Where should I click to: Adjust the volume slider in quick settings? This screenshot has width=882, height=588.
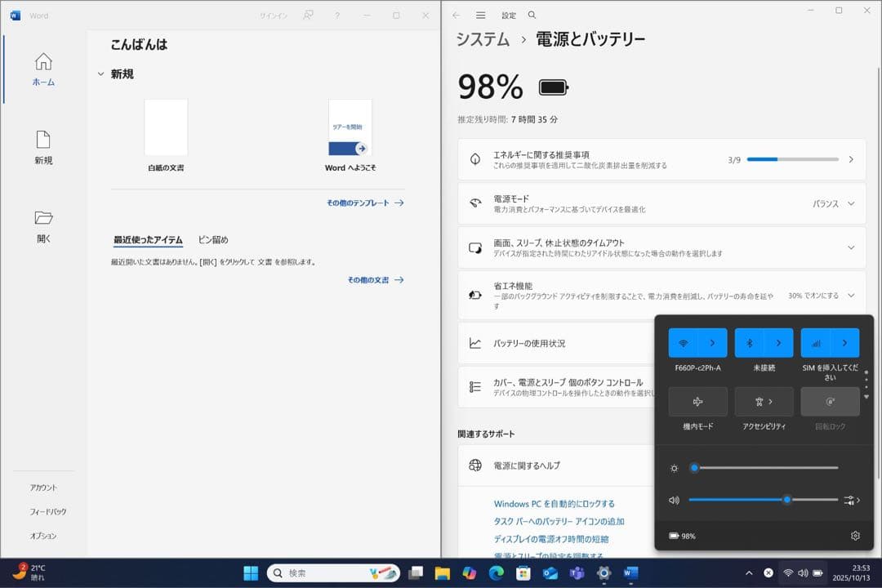[x=764, y=500]
